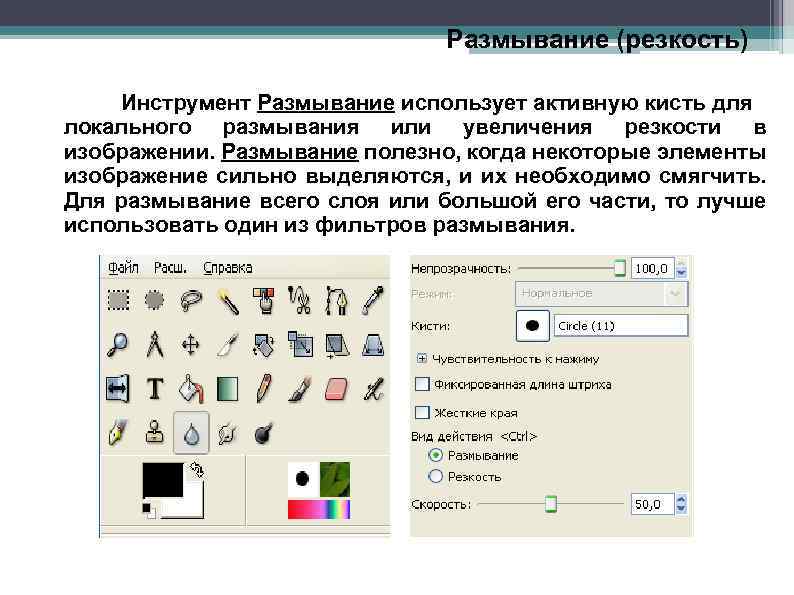
Task: Select the Fuzzy Select magic wand tool
Action: (227, 301)
